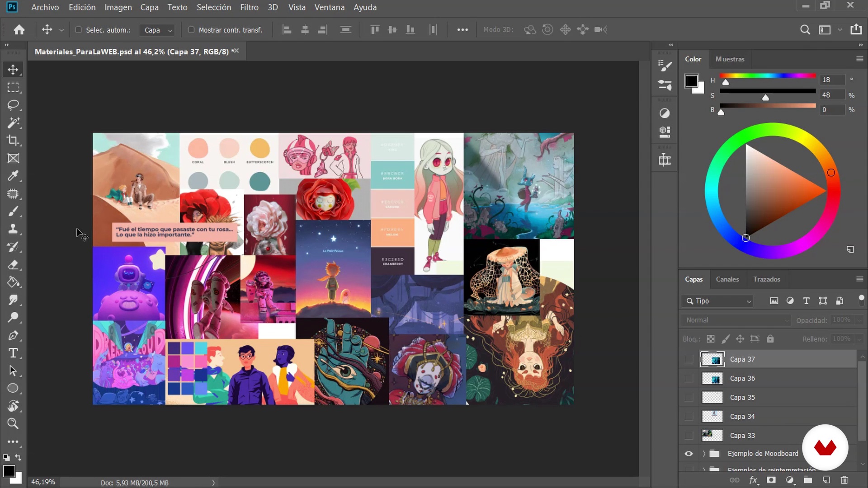Open the Search icon at top right
868x488 pixels.
point(805,30)
